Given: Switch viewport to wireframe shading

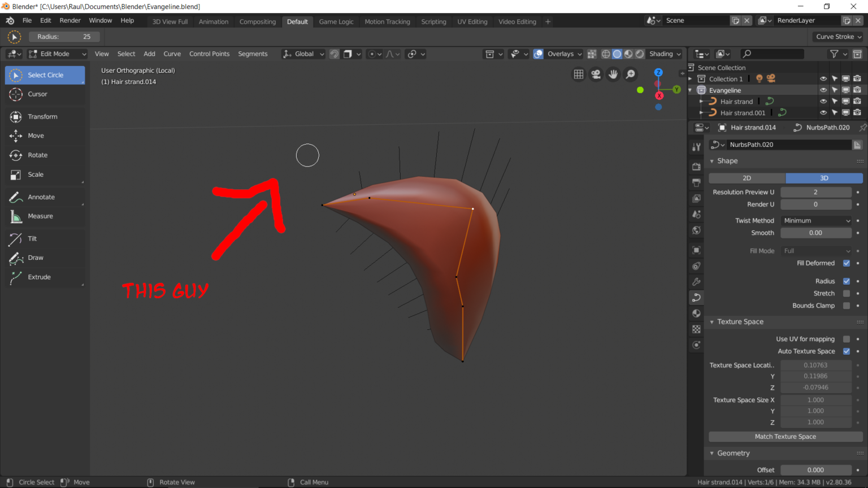Looking at the screenshot, I should click(606, 54).
